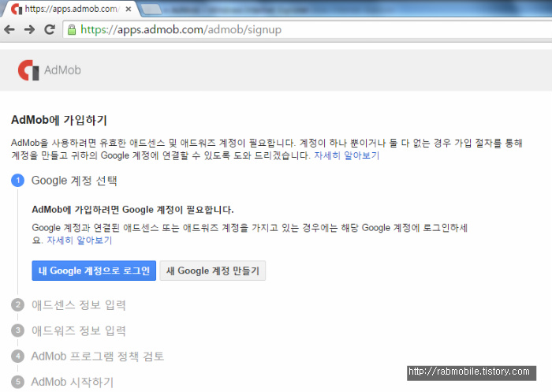552x392 pixels.
Task: Reload the page with the refresh icon
Action: (x=50, y=30)
